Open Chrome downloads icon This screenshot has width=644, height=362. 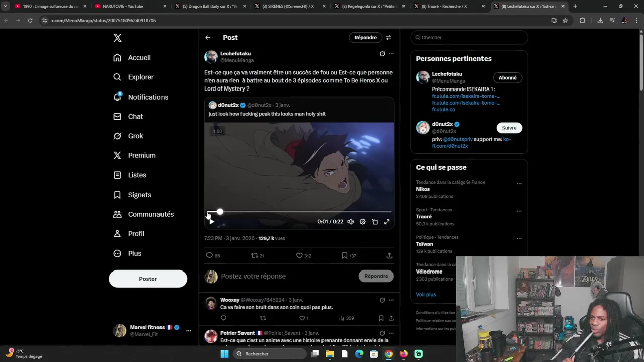coord(600,21)
